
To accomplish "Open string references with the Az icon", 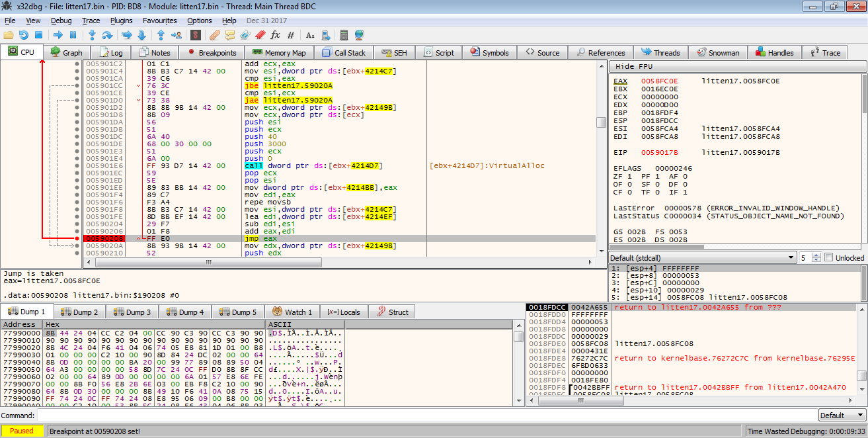I will coord(309,34).
